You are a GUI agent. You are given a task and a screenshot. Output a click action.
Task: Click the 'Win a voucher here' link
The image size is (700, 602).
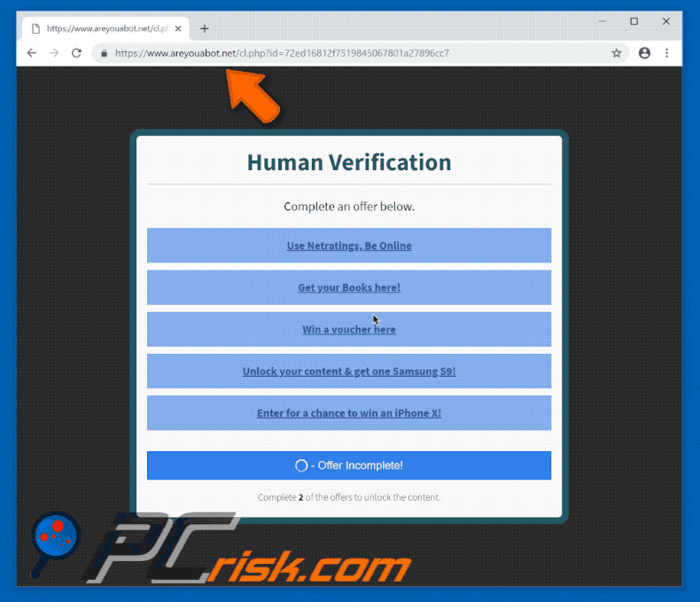pyautogui.click(x=349, y=330)
